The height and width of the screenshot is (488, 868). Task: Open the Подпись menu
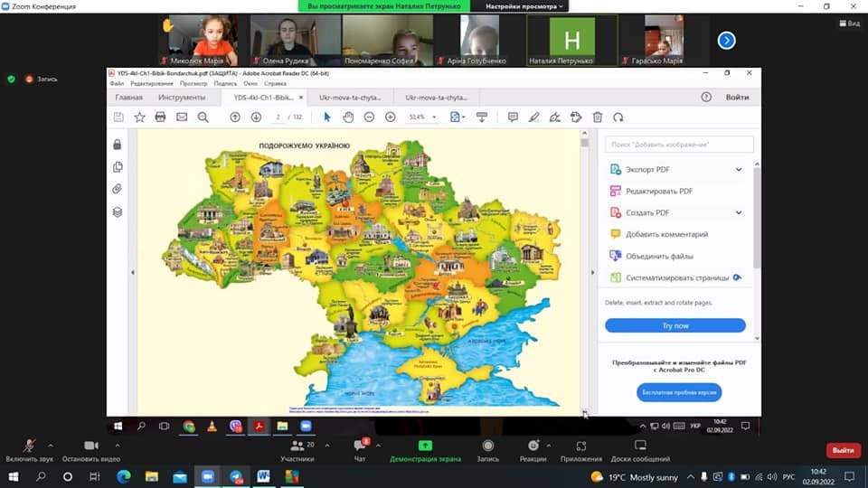click(225, 83)
